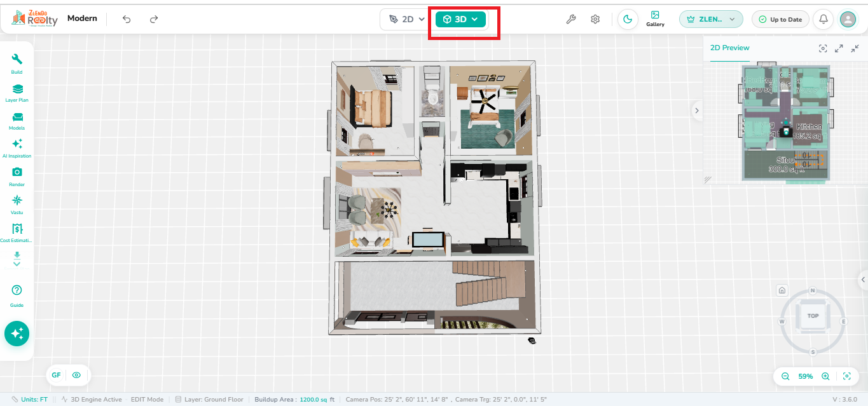Select the Kitchen label in 2D Preview

(x=809, y=126)
